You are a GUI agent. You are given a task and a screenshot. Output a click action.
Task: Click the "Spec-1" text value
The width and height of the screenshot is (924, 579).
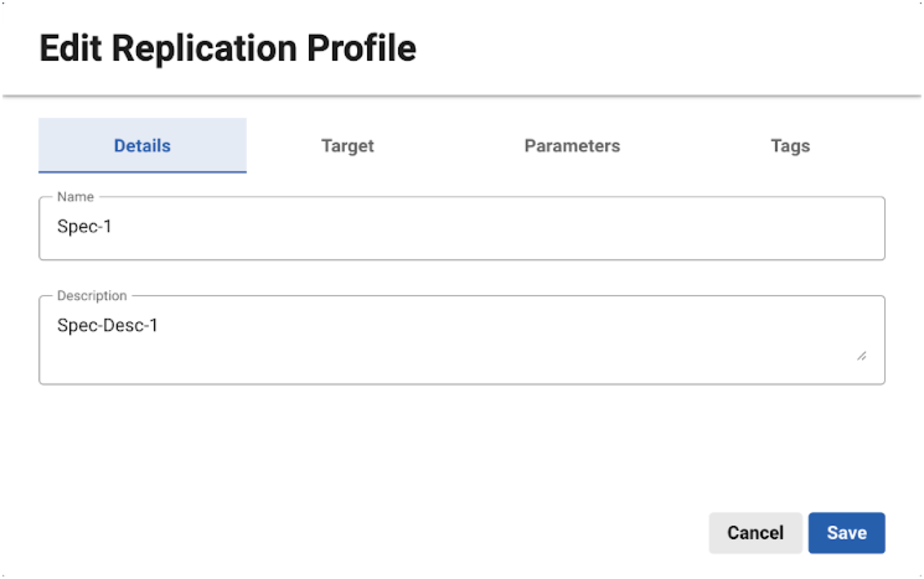[84, 226]
